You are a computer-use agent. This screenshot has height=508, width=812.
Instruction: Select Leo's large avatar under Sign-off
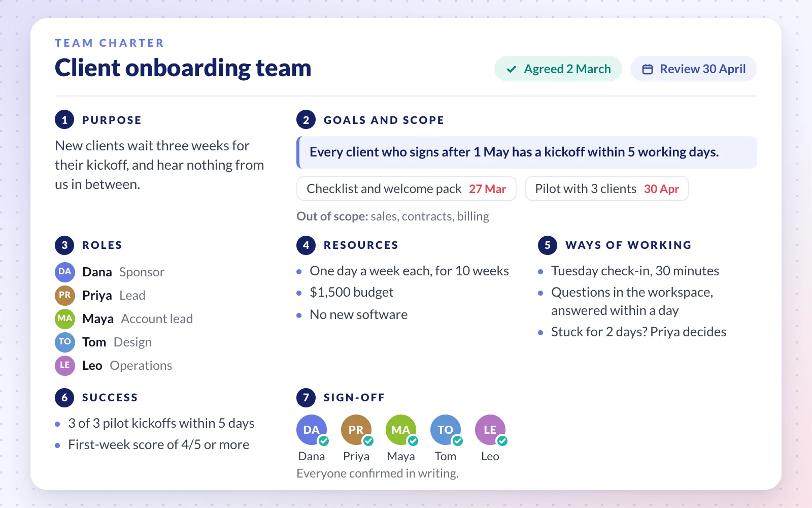(490, 430)
